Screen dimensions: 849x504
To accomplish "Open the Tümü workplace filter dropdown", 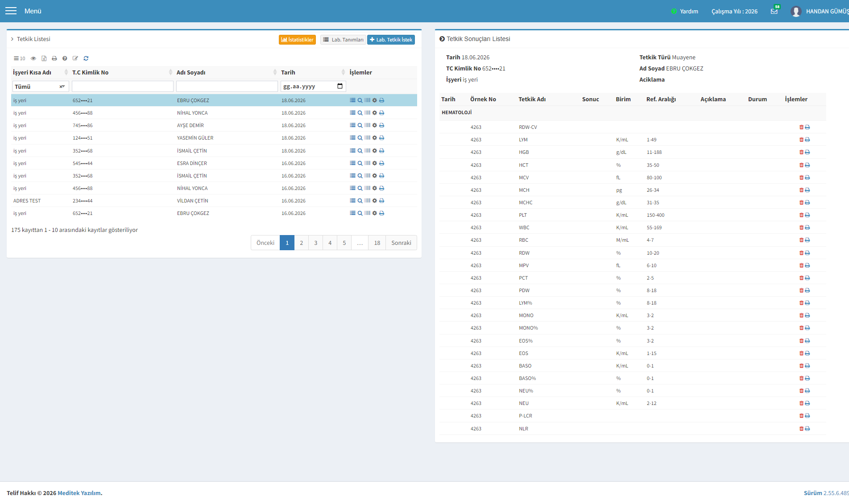I will point(40,87).
